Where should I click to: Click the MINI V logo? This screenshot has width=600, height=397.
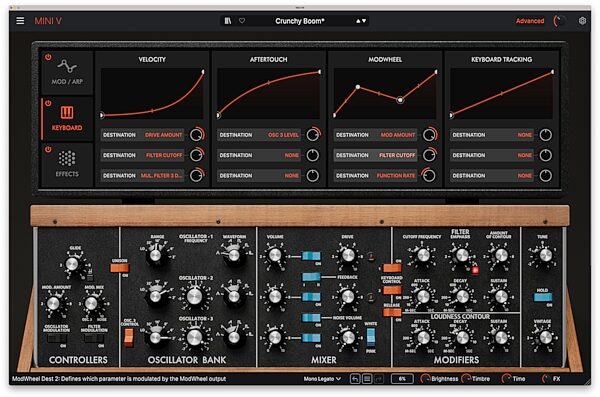tap(48, 21)
